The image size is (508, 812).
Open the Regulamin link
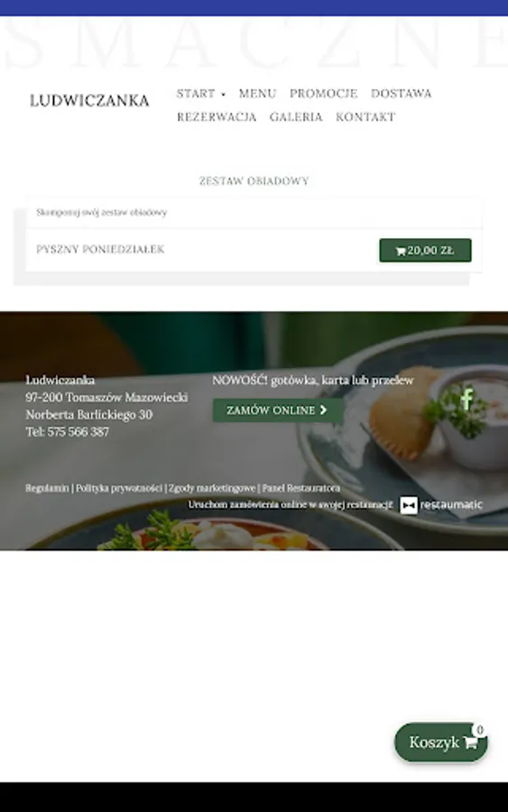[47, 488]
